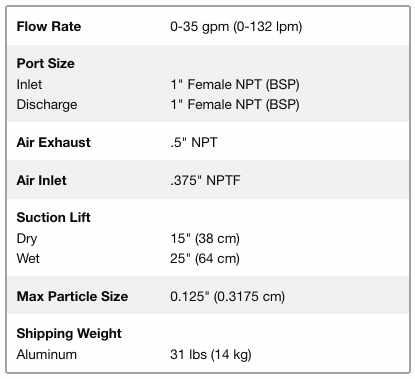Click the Inlet 1" Female NPT value
Screen dimensions: 415x379
[235, 85]
